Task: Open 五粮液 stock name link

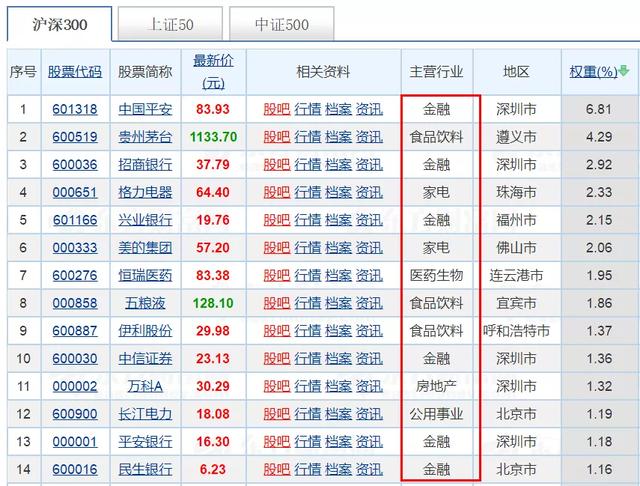Action: tap(145, 303)
